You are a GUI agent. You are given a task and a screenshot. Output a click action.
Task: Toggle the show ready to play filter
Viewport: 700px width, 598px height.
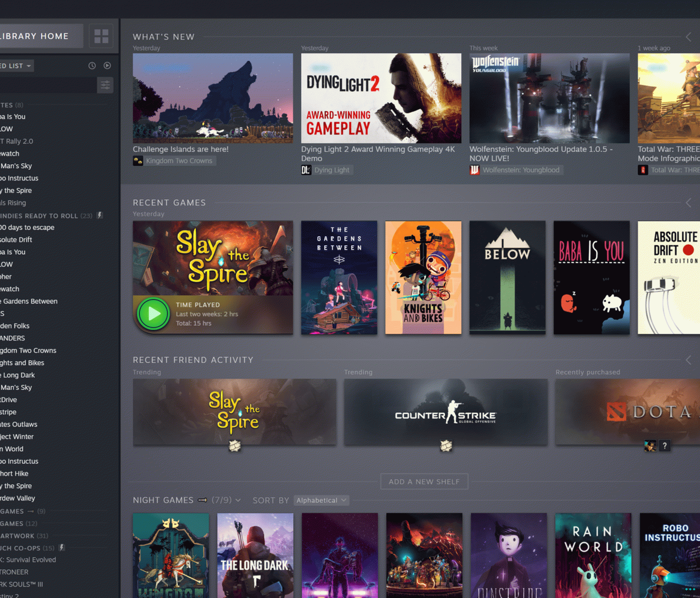tap(108, 66)
